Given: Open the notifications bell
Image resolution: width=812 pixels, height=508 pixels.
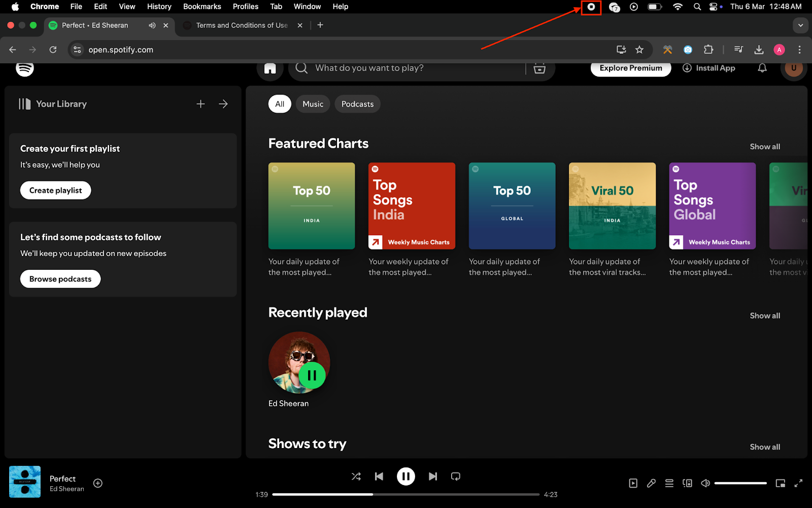Looking at the screenshot, I should [x=762, y=68].
